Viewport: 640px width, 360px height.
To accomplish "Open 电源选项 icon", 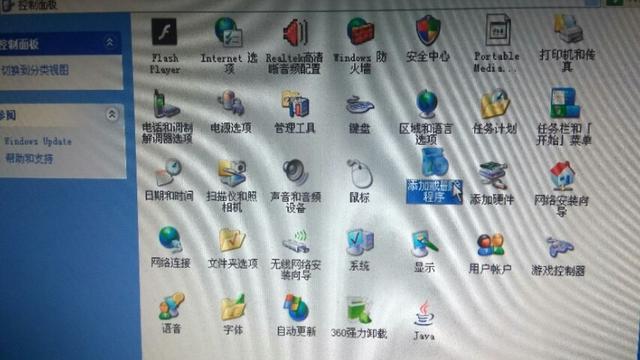I will click(x=231, y=104).
